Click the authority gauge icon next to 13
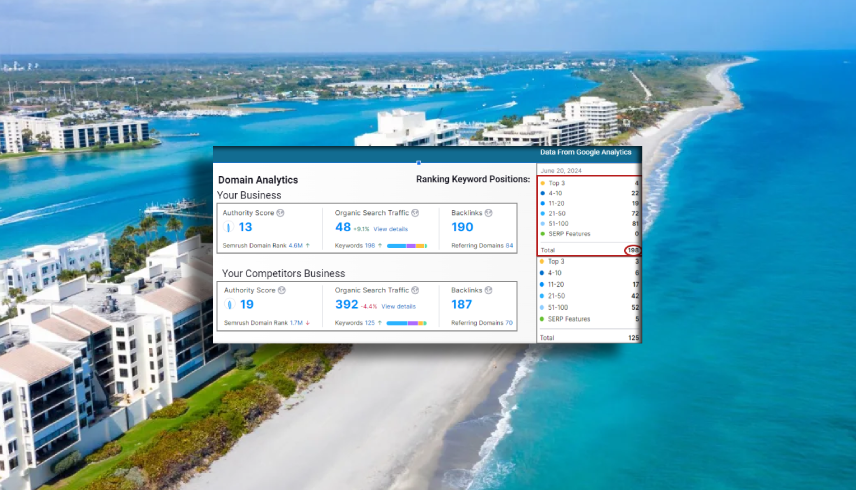856x490 pixels. (229, 228)
